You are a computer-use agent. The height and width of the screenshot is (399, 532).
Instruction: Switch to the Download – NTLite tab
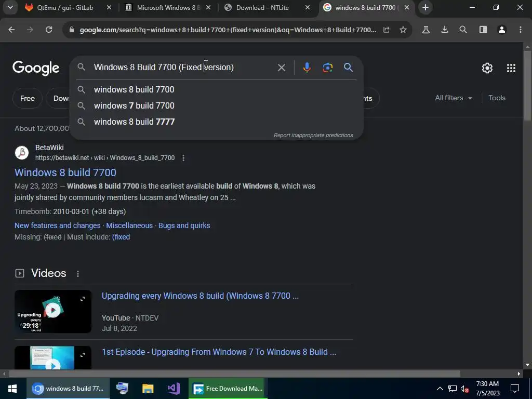(262, 7)
